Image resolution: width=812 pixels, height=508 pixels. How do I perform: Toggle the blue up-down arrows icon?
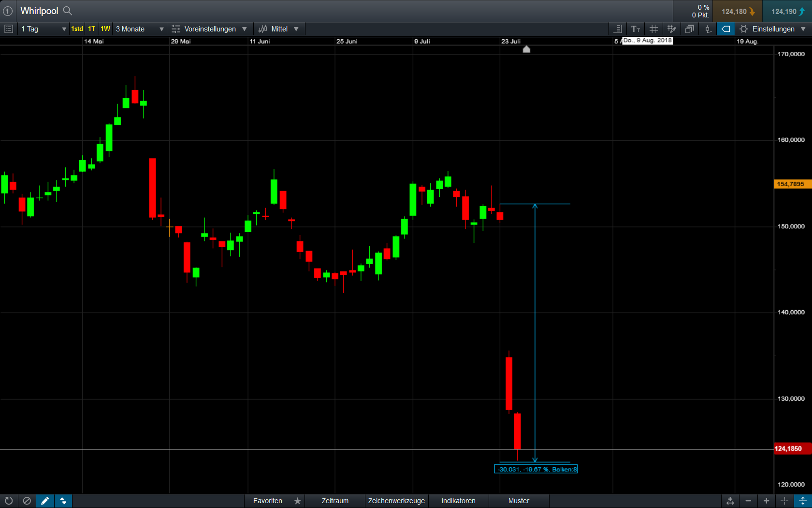(63, 501)
